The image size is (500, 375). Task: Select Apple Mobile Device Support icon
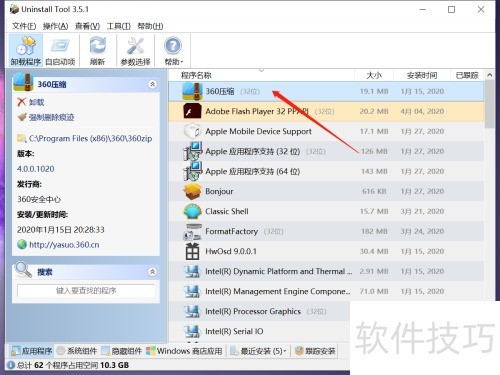[x=192, y=131]
